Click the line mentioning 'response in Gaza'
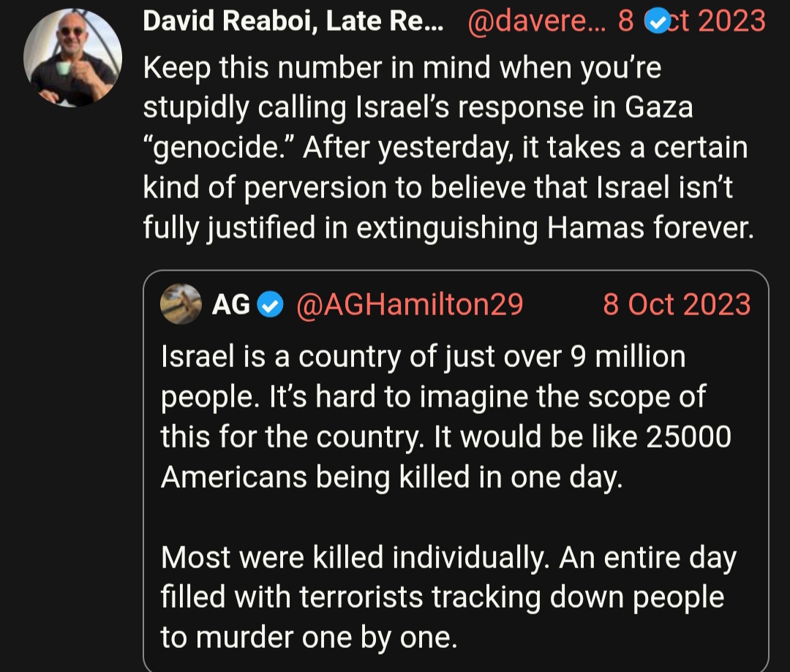The width and height of the screenshot is (790, 672). click(x=418, y=107)
